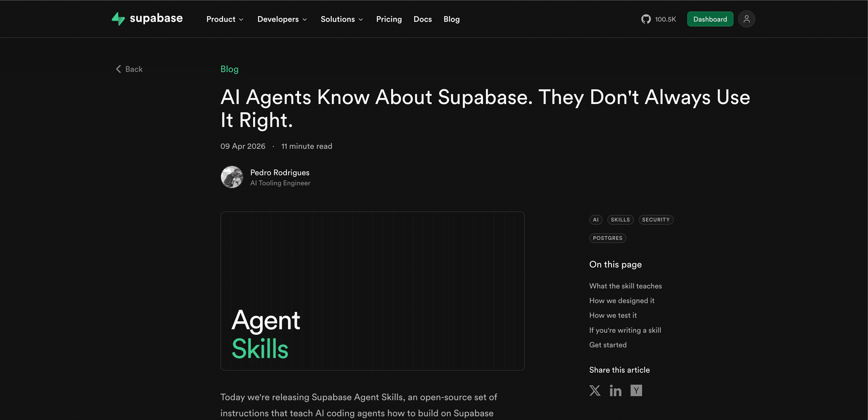The width and height of the screenshot is (868, 420).
Task: Select the SKILLS tag
Action: (x=620, y=219)
